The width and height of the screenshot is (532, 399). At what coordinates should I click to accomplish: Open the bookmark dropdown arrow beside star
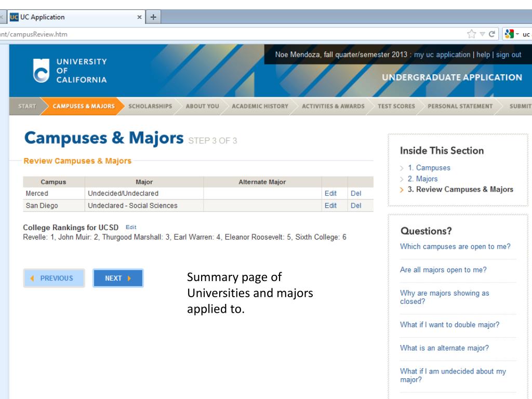(482, 34)
